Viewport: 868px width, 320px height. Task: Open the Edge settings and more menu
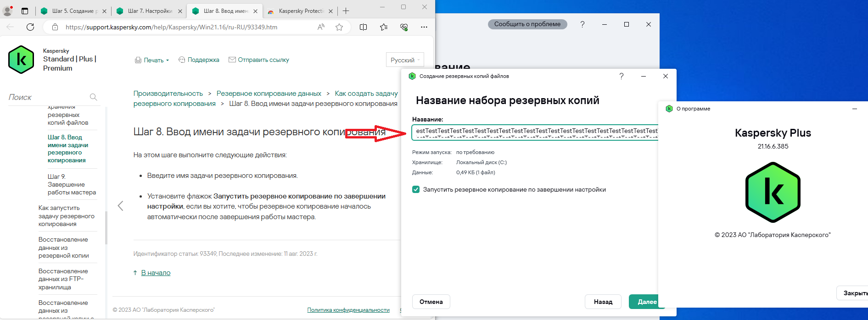click(x=424, y=27)
